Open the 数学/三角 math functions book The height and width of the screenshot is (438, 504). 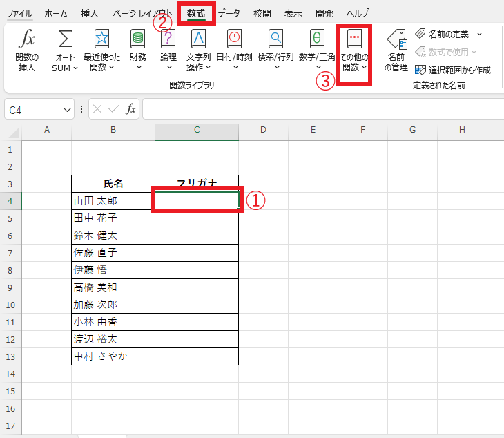(317, 38)
